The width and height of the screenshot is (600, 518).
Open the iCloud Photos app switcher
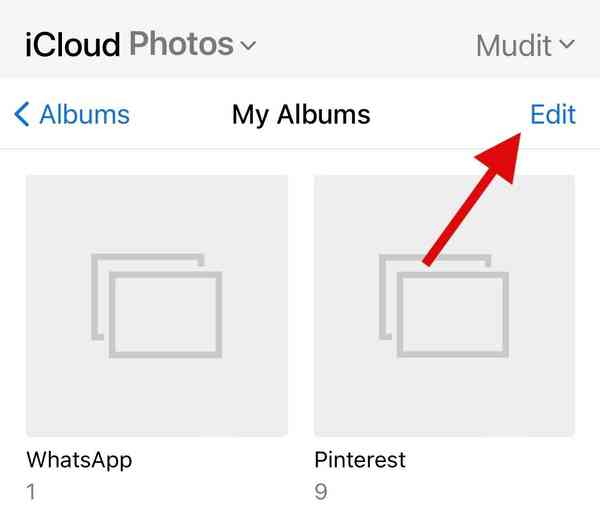click(140, 44)
